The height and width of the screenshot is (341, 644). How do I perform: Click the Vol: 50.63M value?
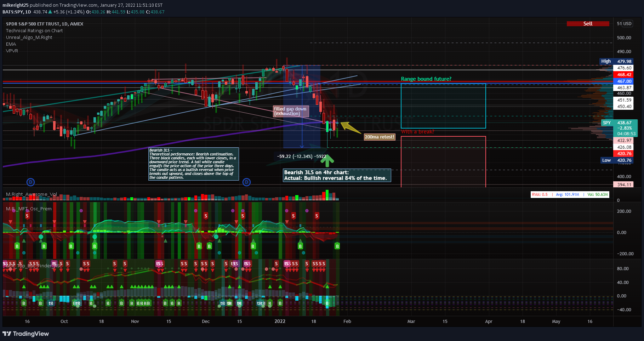(598, 194)
